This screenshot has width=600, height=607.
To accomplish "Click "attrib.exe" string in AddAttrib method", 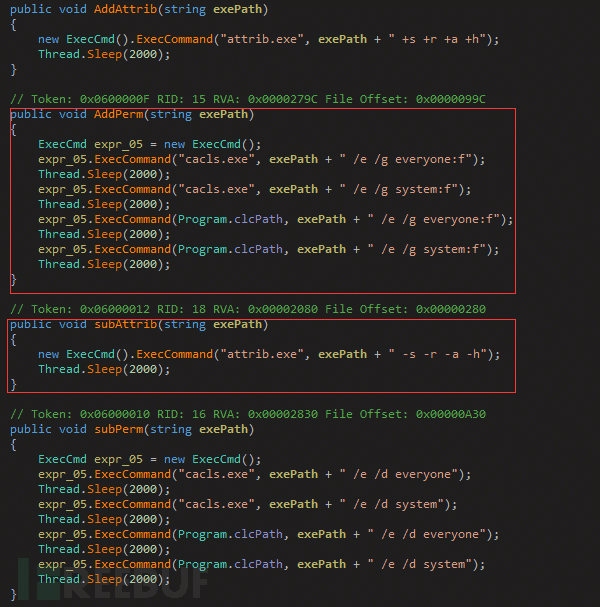I will tap(262, 39).
